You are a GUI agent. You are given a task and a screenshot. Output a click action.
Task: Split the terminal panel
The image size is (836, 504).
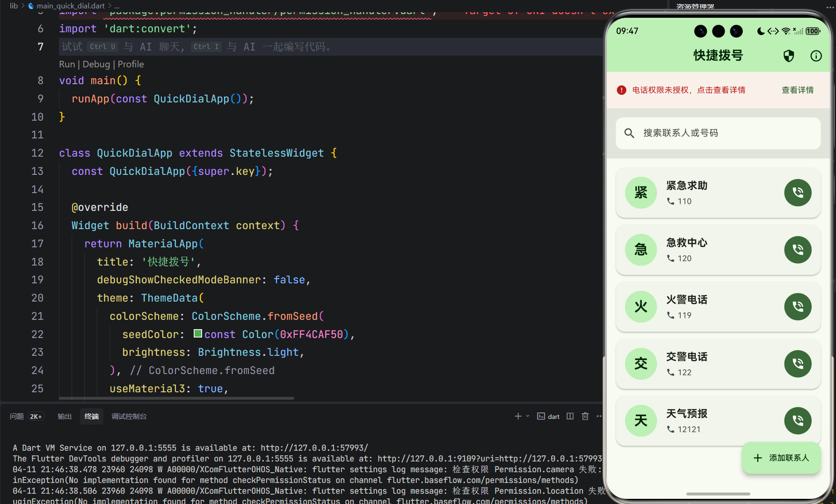(570, 416)
